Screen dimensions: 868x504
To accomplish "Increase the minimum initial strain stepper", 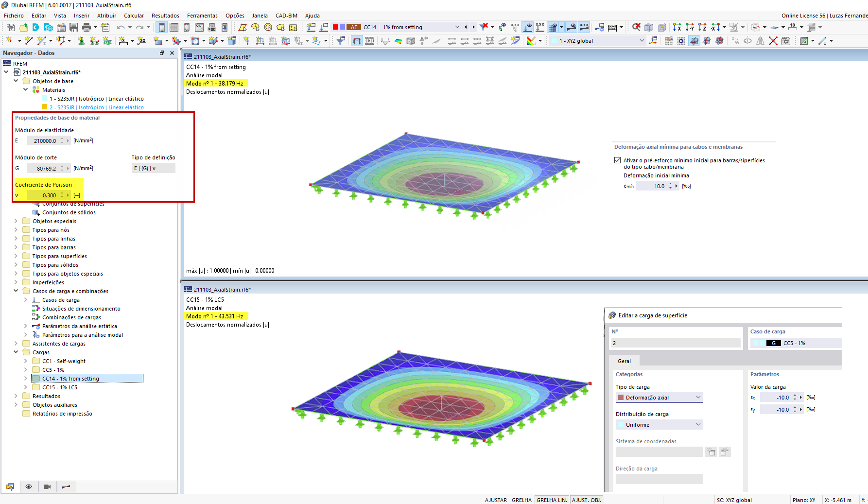I will click(670, 184).
